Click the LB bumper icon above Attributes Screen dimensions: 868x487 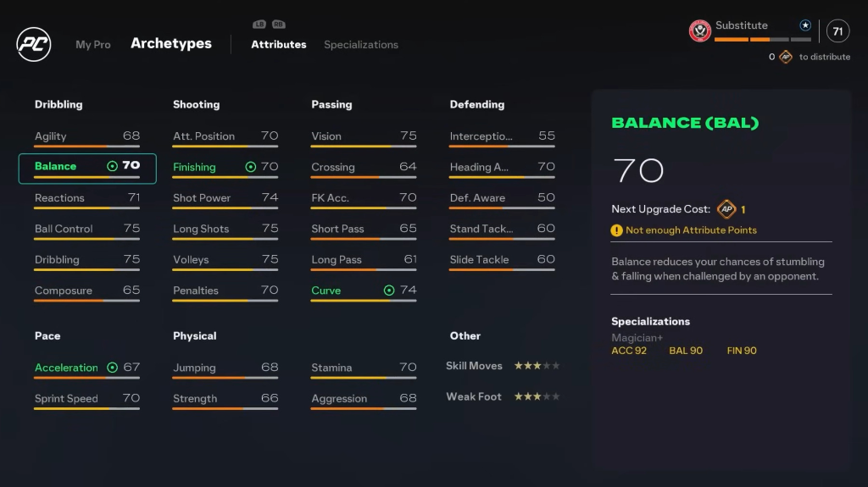(260, 25)
